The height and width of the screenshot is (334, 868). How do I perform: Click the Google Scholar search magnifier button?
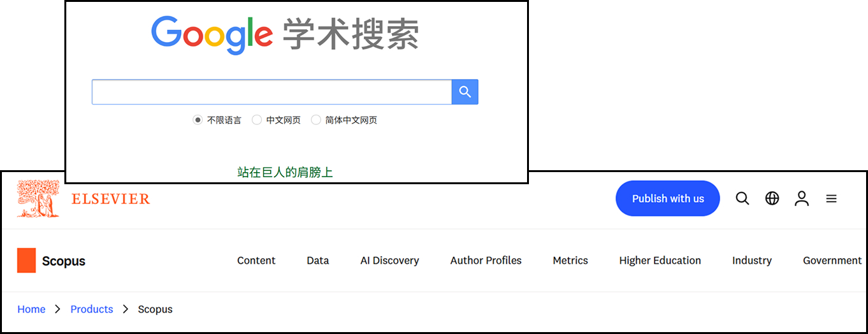pos(465,92)
